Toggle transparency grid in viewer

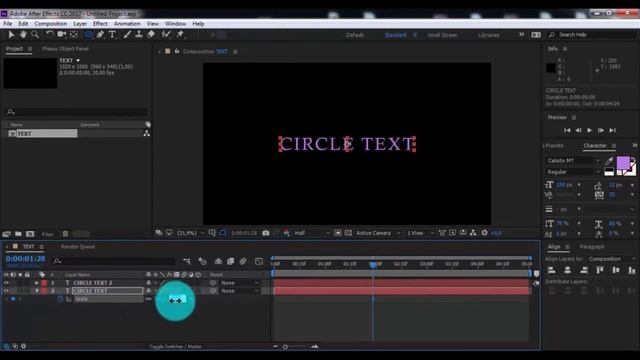(x=348, y=233)
